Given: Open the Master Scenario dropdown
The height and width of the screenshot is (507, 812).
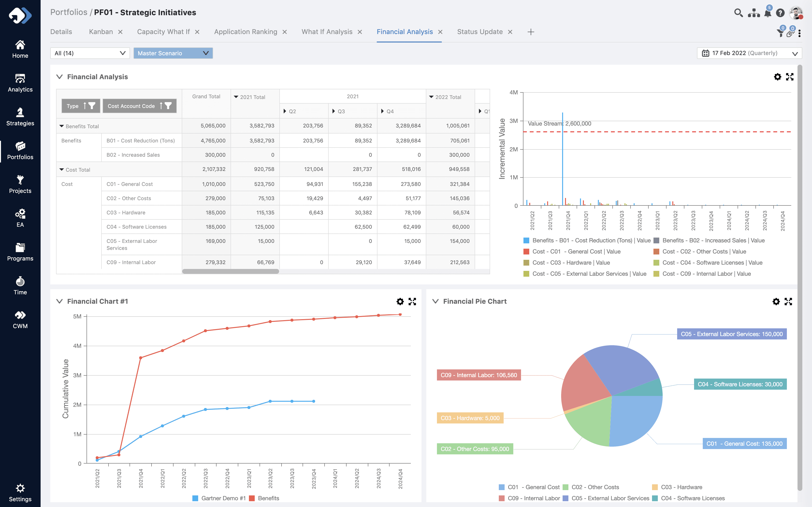Looking at the screenshot, I should [x=173, y=53].
